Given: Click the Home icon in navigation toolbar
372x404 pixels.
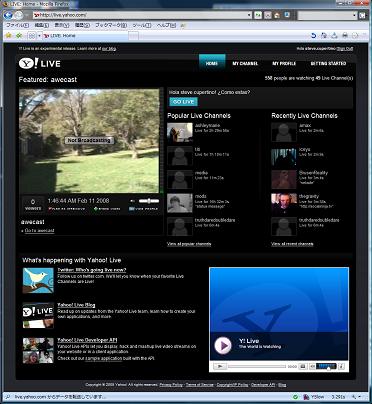Looking at the screenshot, I should (277, 15).
